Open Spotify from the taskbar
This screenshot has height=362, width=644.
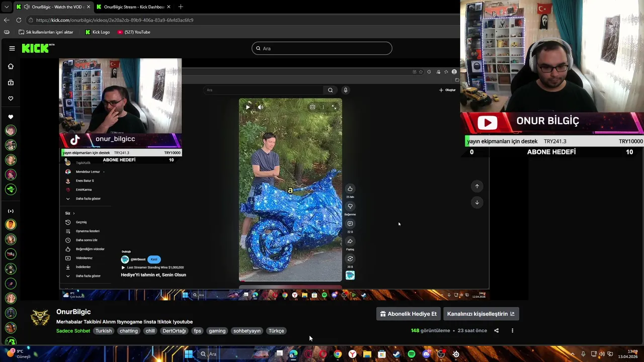coord(412,354)
